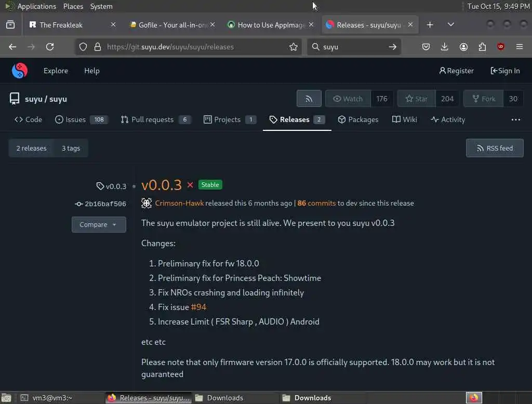Close the How to Use AppImage tab
Screen dimensions: 532x404
(311, 25)
